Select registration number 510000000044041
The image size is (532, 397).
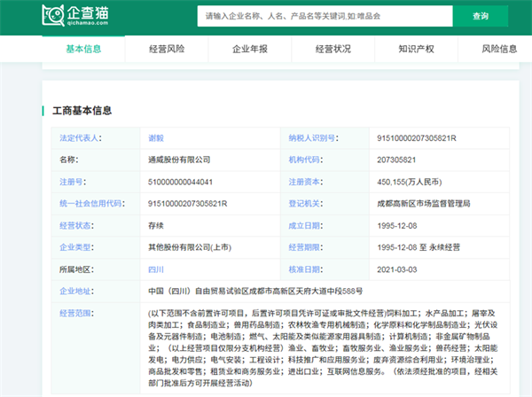[182, 182]
